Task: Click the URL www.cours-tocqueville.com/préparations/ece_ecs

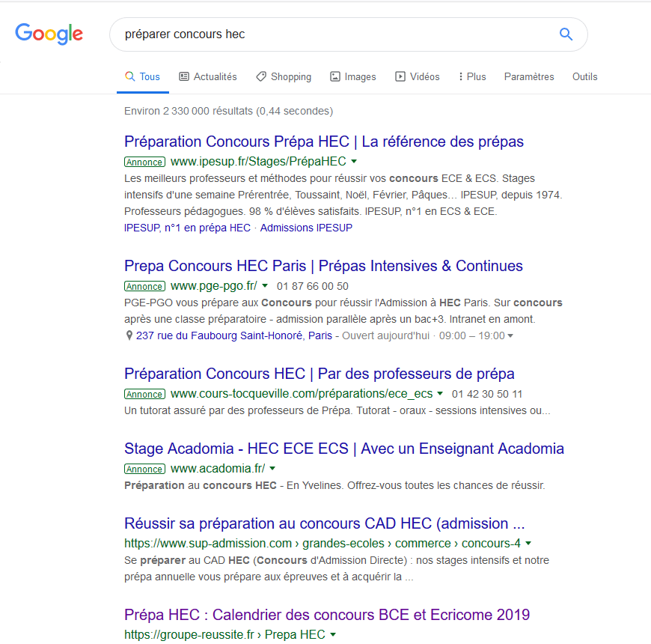Action: pos(302,393)
